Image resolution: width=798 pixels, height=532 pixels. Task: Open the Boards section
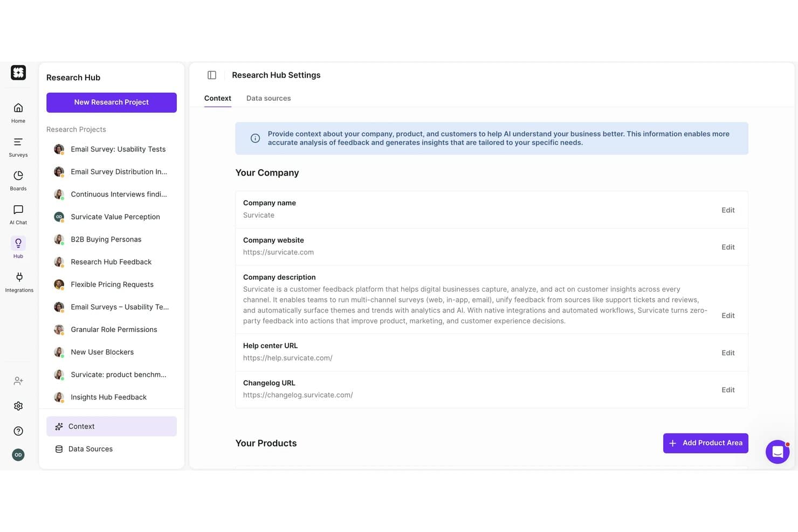(18, 181)
